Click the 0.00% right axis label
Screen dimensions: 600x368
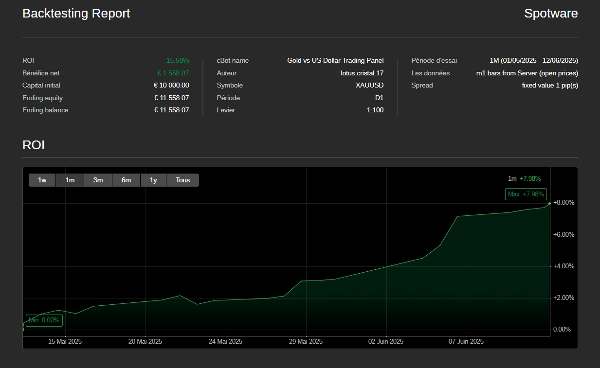pos(562,329)
